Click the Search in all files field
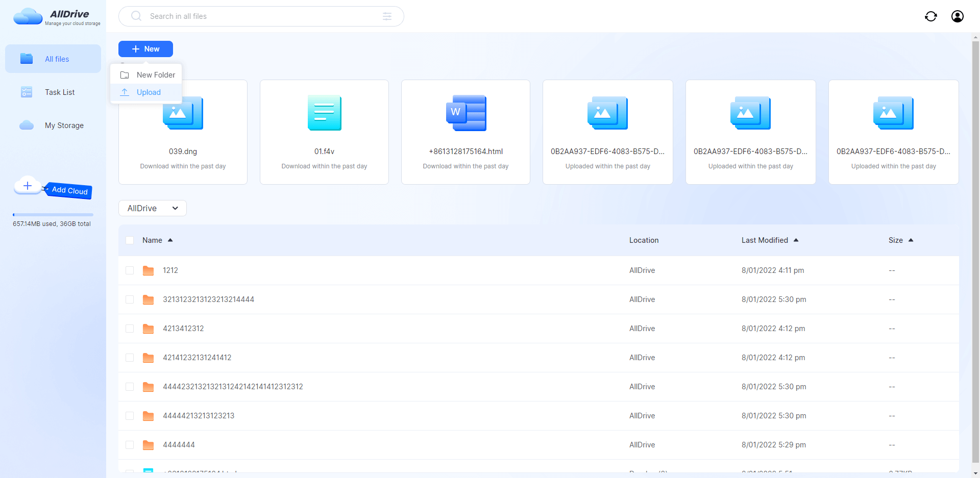The height and width of the screenshot is (478, 980). 261,16
